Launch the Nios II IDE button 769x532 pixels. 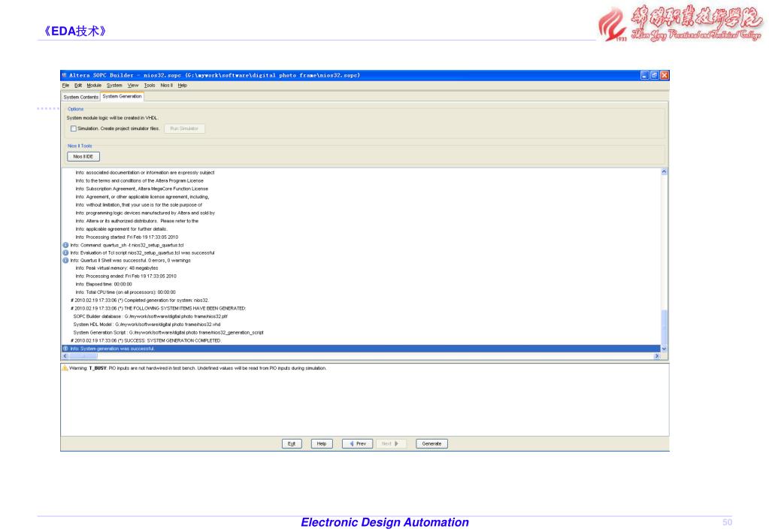tap(83, 156)
